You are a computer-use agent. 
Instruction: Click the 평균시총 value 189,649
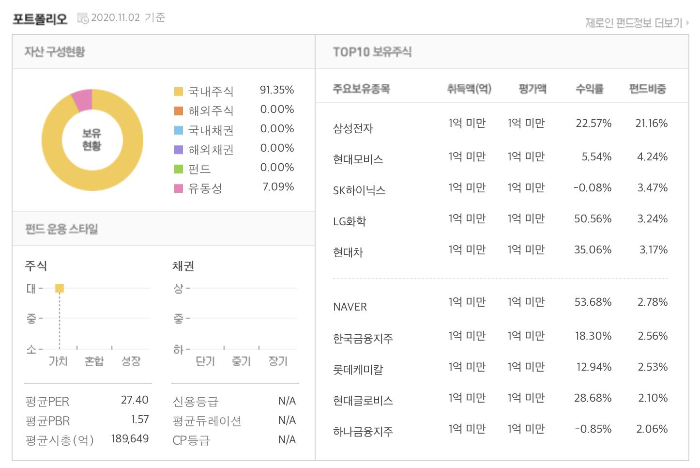(130, 439)
